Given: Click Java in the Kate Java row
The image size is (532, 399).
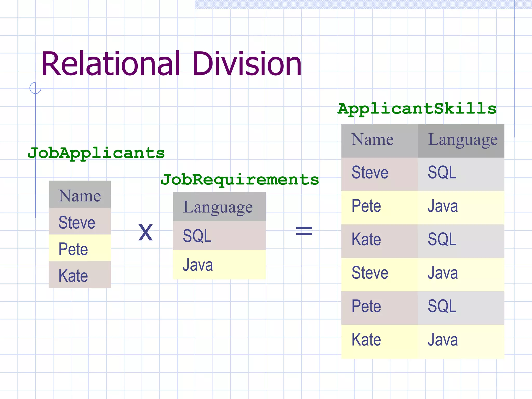Looking at the screenshot, I should coord(461,342).
